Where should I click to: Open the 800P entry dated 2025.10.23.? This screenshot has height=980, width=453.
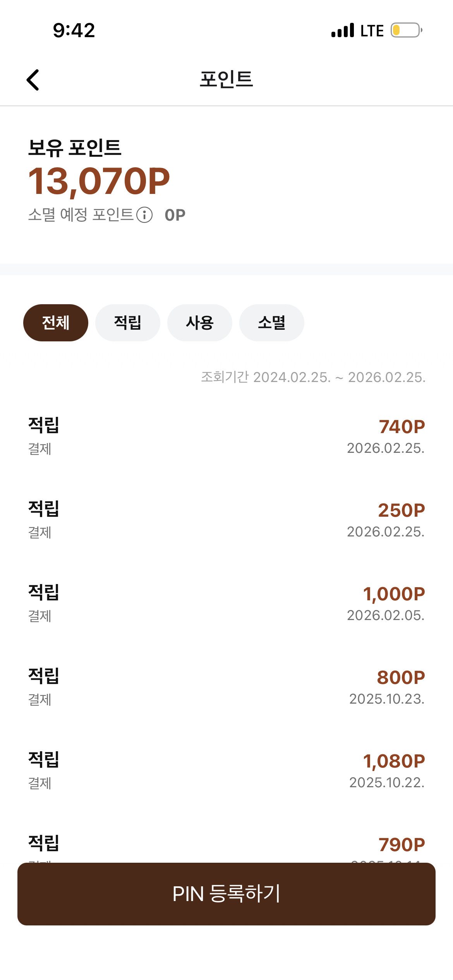coord(226,687)
